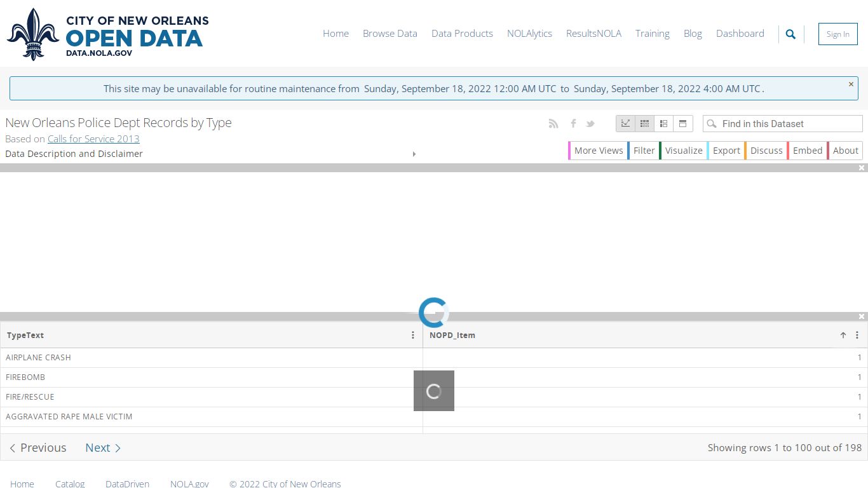Expand Data Description and Disclaimer arrow

pyautogui.click(x=414, y=154)
